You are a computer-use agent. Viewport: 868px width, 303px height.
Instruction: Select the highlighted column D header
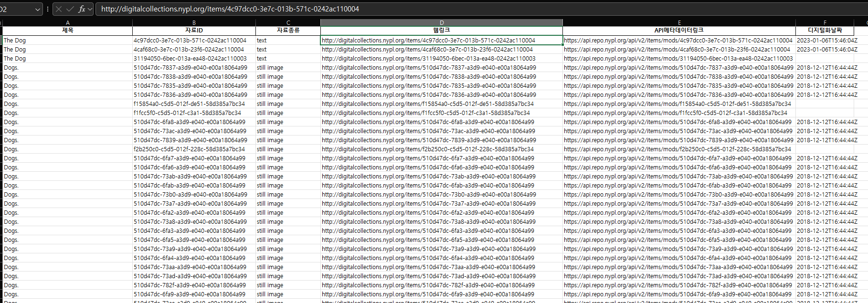point(441,22)
